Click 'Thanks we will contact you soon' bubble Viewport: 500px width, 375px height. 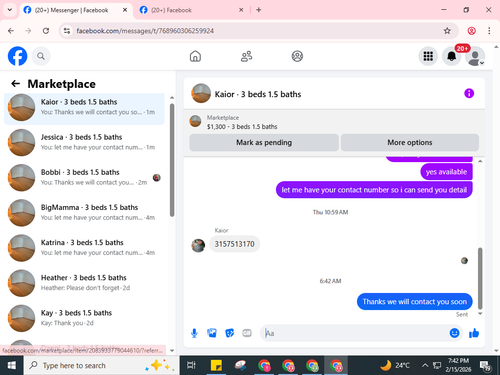click(415, 302)
